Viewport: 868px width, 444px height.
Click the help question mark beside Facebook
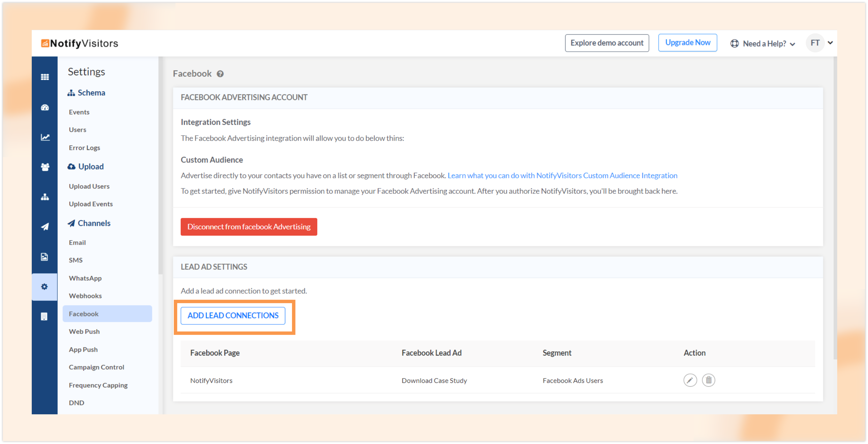click(220, 74)
